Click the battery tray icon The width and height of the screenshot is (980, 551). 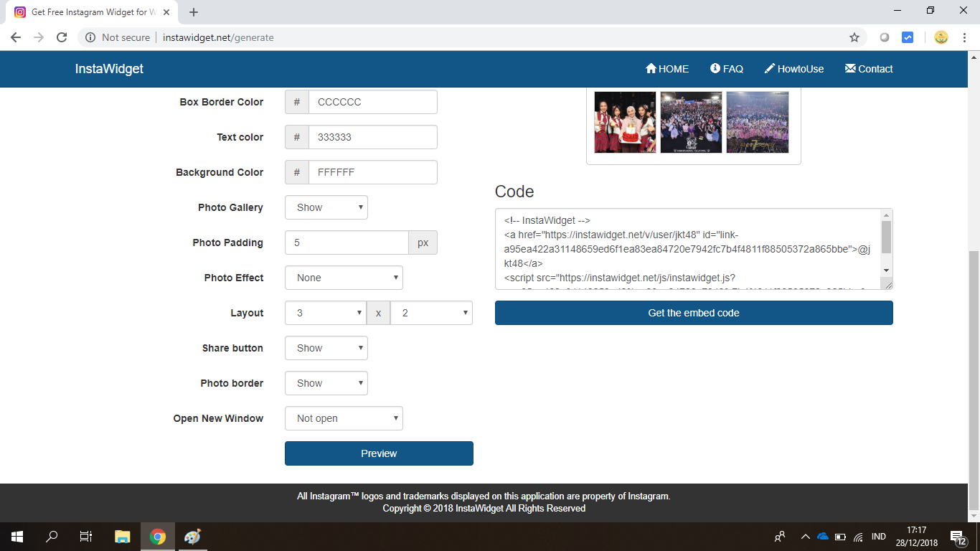[840, 537]
